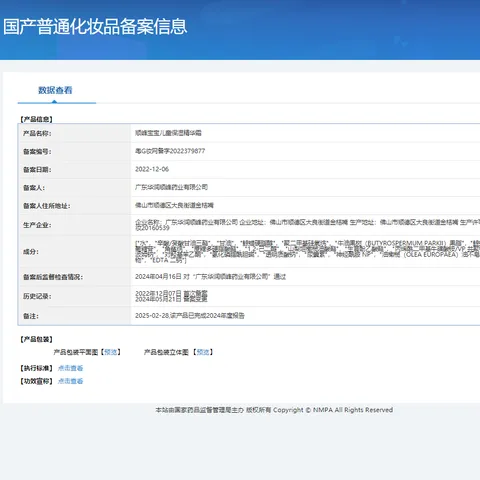Click the 2024年04月16日 inspection result text
Screen dimensions: 480x480
[210, 277]
